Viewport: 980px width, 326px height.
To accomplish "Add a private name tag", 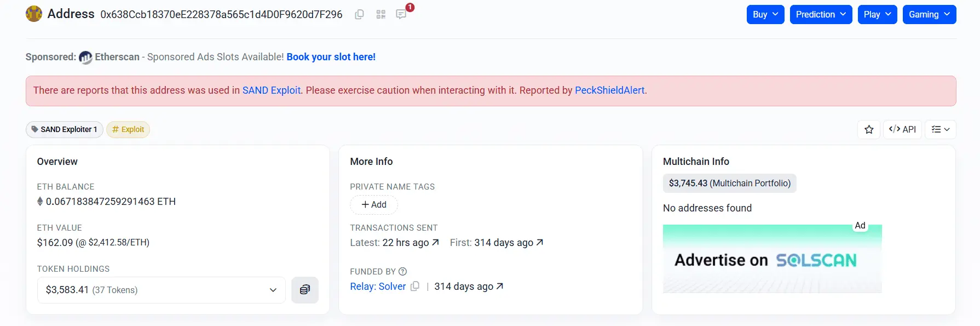I will pyautogui.click(x=374, y=204).
